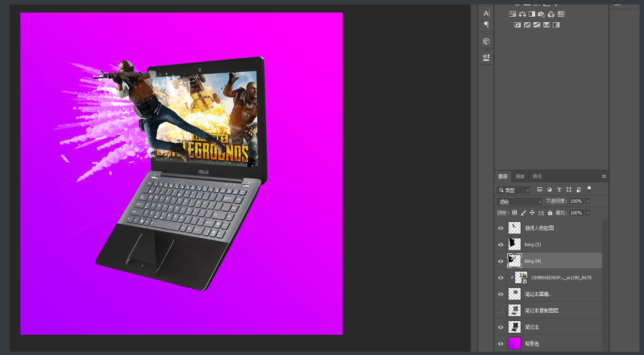Select the CB9B06ED0DF..._w1200_h675 layer name

(561, 278)
